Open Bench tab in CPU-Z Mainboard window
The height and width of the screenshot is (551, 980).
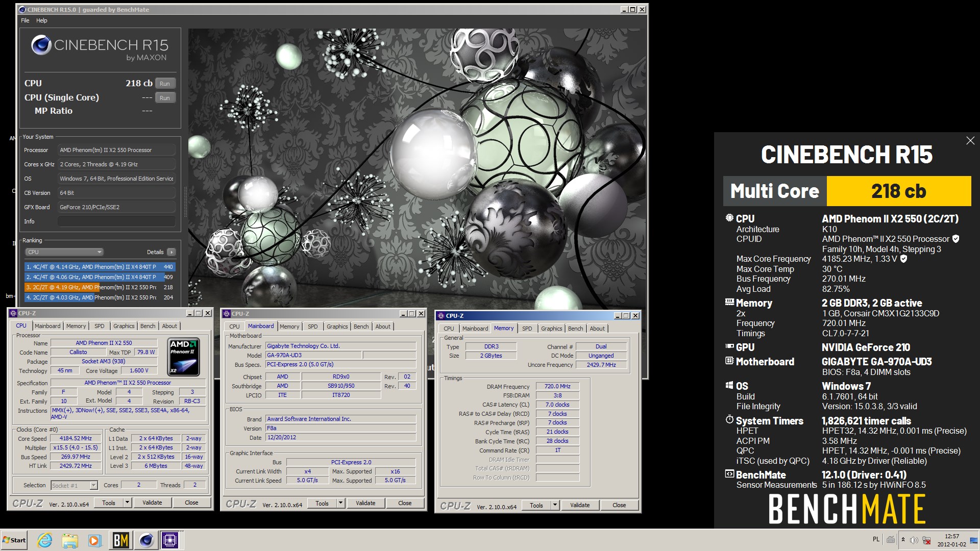pos(361,327)
